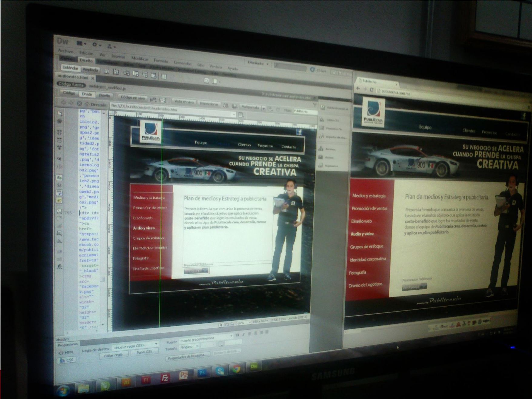The image size is (532, 399).
Task: Open the Elementos PA panel
Action: coord(331,128)
